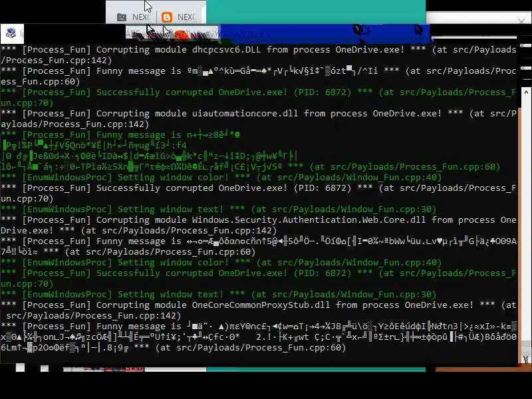Image resolution: width=532 pixels, height=399 pixels.
Task: Click the wrapped line '/Process_Fun.cpp:142)'
Action: pyautogui.click(x=57, y=61)
